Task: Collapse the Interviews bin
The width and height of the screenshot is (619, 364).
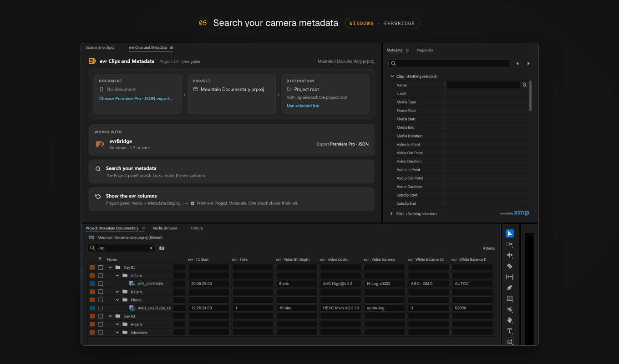Action: (x=117, y=333)
